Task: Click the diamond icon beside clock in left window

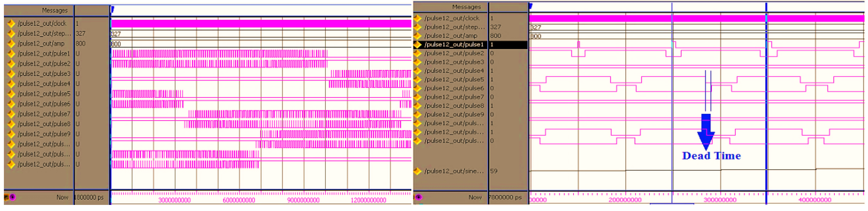Action: coord(11,23)
